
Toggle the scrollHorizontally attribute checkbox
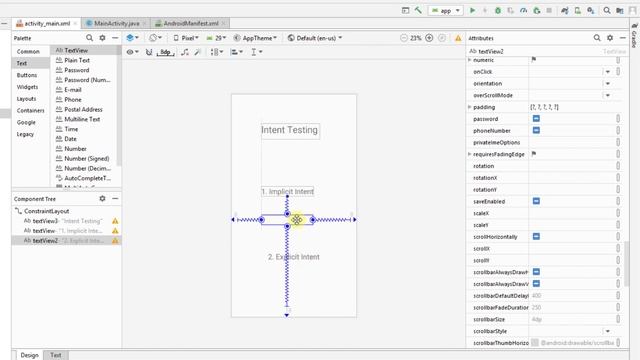pyautogui.click(x=536, y=236)
